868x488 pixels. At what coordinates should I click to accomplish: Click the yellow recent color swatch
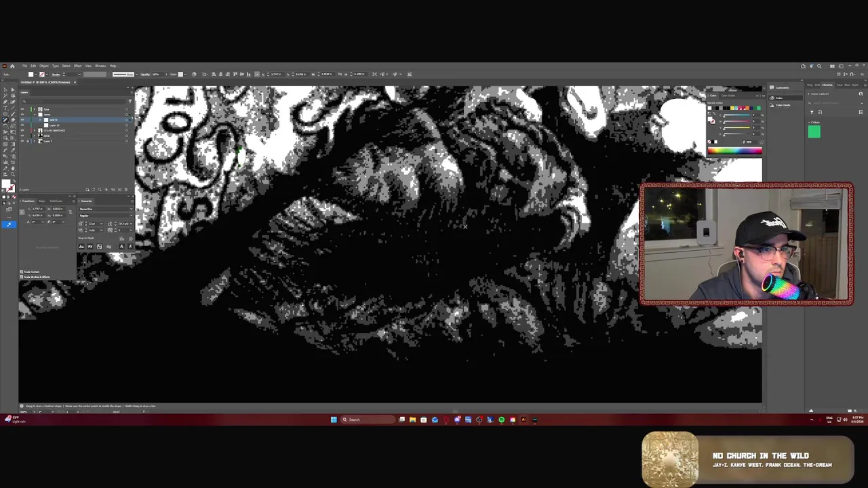coord(732,108)
